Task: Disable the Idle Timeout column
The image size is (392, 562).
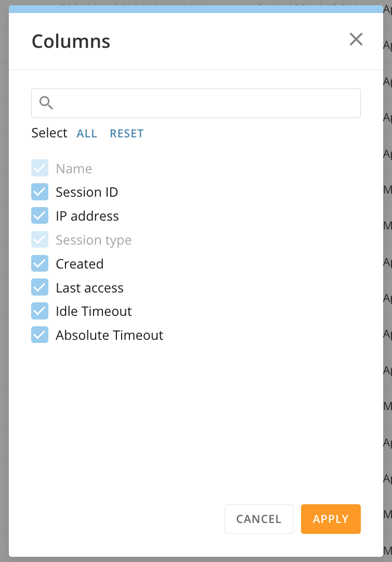Action: click(x=40, y=311)
